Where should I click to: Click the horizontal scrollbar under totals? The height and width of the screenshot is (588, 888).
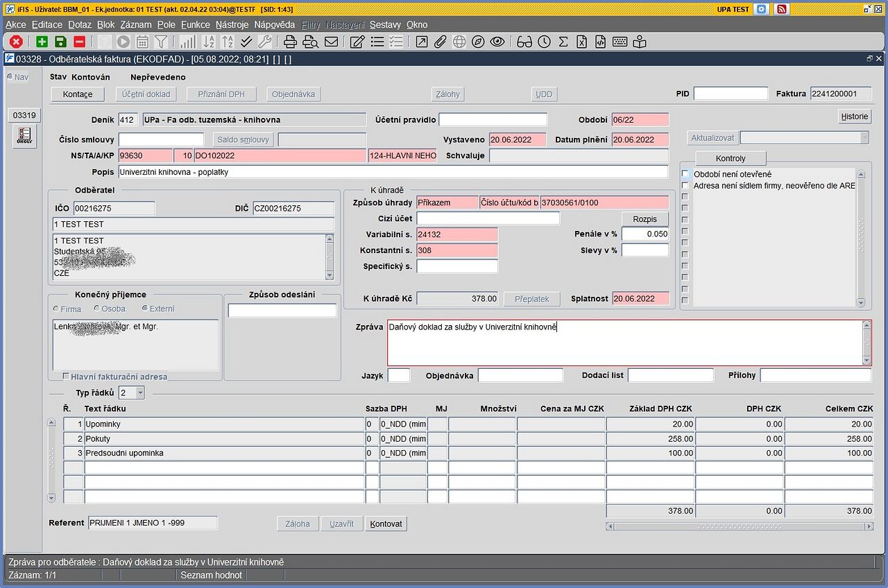tap(740, 526)
